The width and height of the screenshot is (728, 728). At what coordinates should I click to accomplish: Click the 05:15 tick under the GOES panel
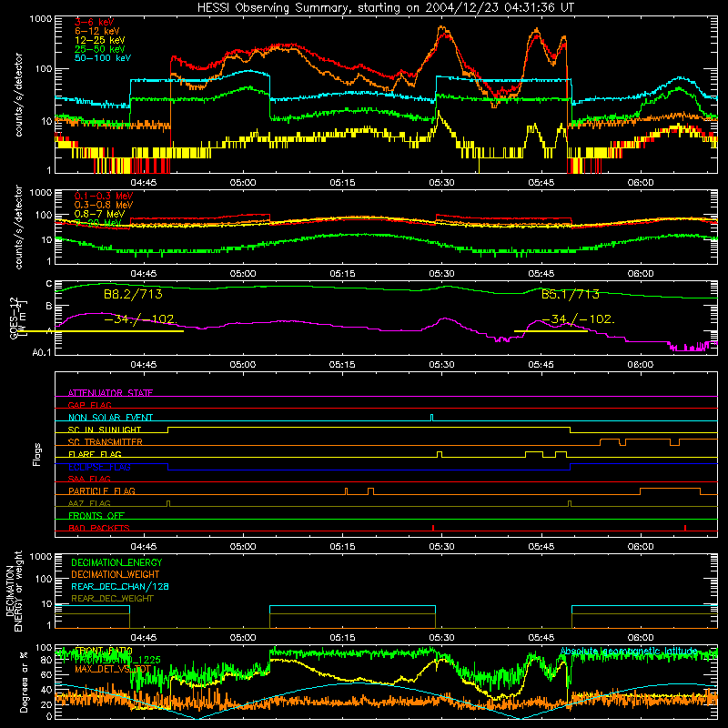pyautogui.click(x=342, y=365)
